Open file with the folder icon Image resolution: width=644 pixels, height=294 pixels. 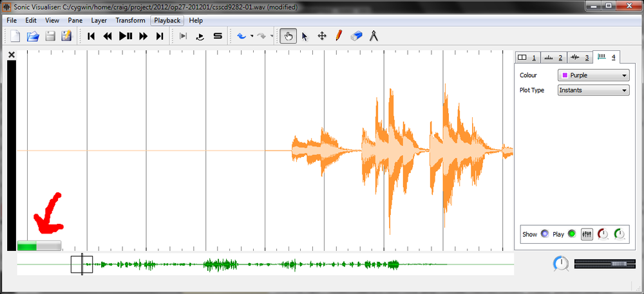[x=33, y=36]
